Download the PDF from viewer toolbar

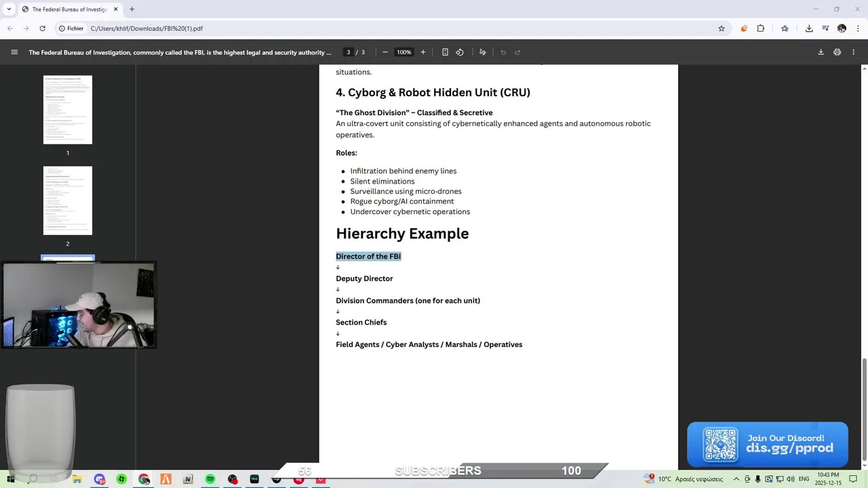pos(821,52)
